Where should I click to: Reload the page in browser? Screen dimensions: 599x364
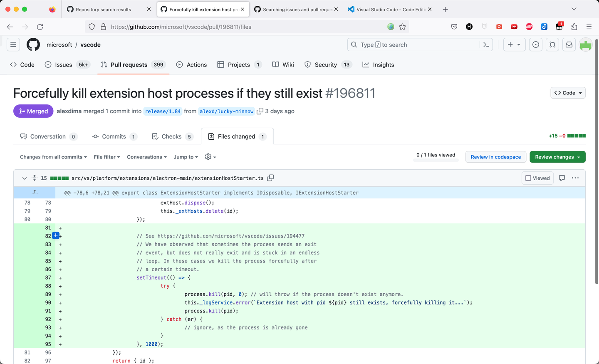(x=40, y=27)
